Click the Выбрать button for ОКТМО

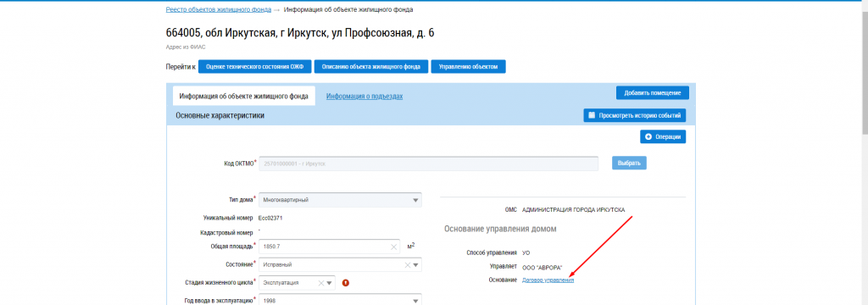(x=629, y=164)
